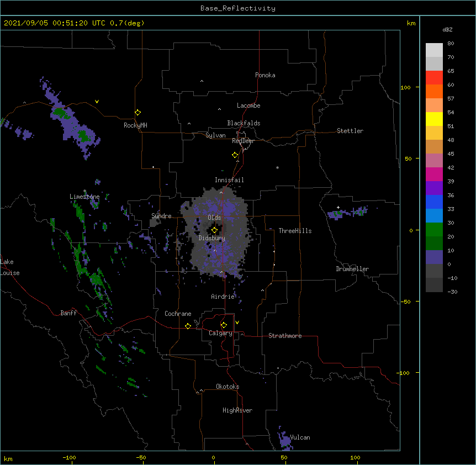Screen dimensions: 476x465
Task: Click the Didsbury city label
Action: tap(211, 238)
